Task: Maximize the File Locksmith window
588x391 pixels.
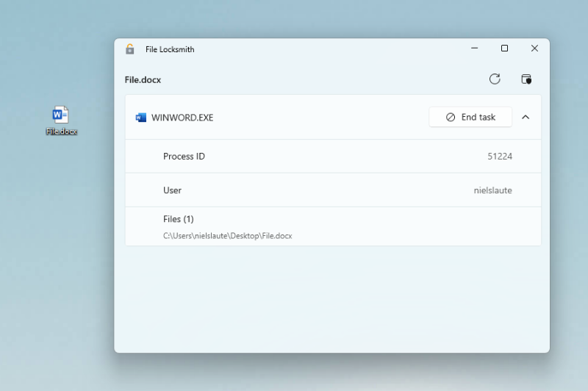Action: 504,49
